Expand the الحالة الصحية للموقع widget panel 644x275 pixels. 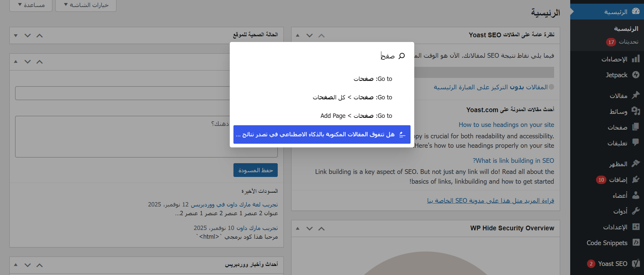click(x=16, y=35)
